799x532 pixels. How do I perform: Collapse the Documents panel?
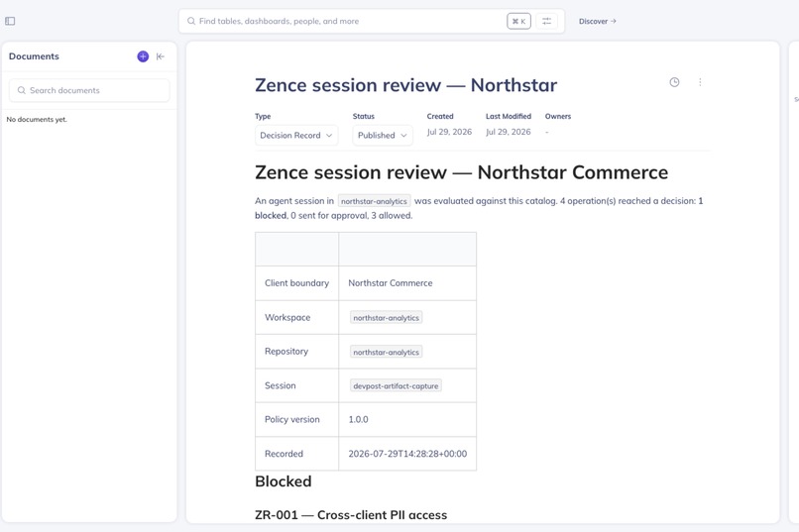coord(161,56)
